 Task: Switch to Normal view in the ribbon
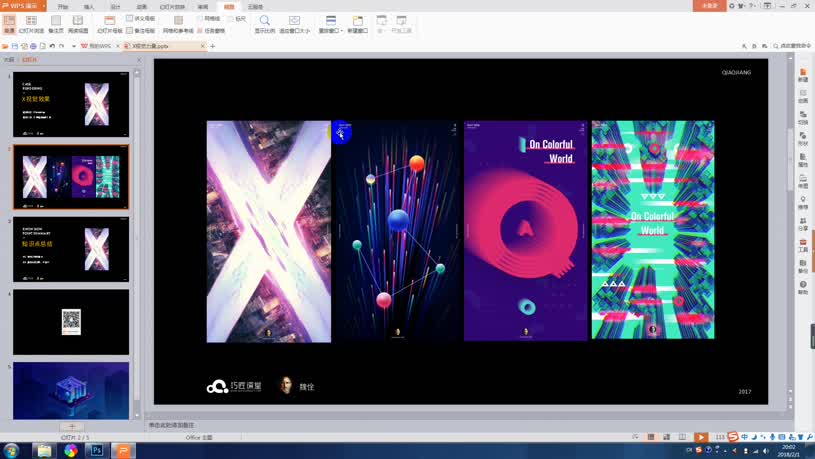[9, 24]
